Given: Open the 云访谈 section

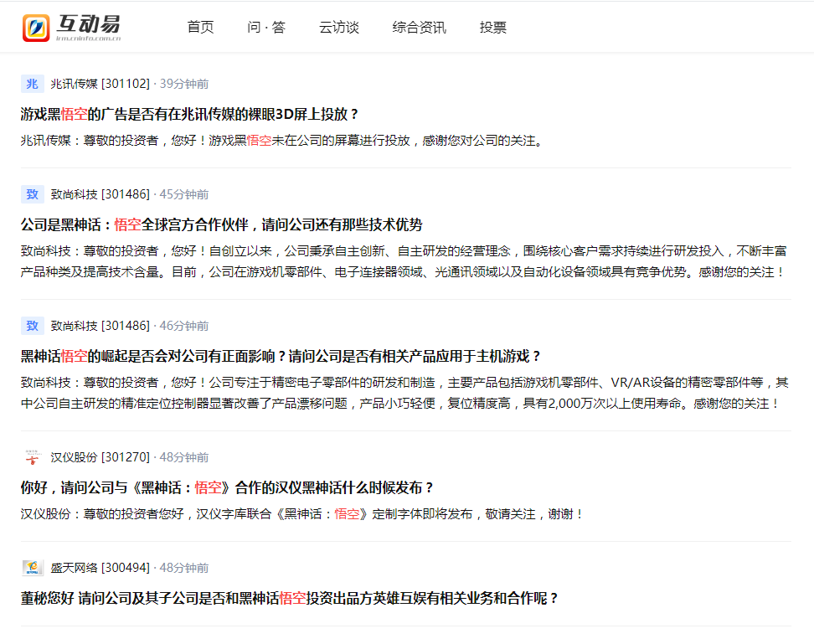Looking at the screenshot, I should 338,27.
